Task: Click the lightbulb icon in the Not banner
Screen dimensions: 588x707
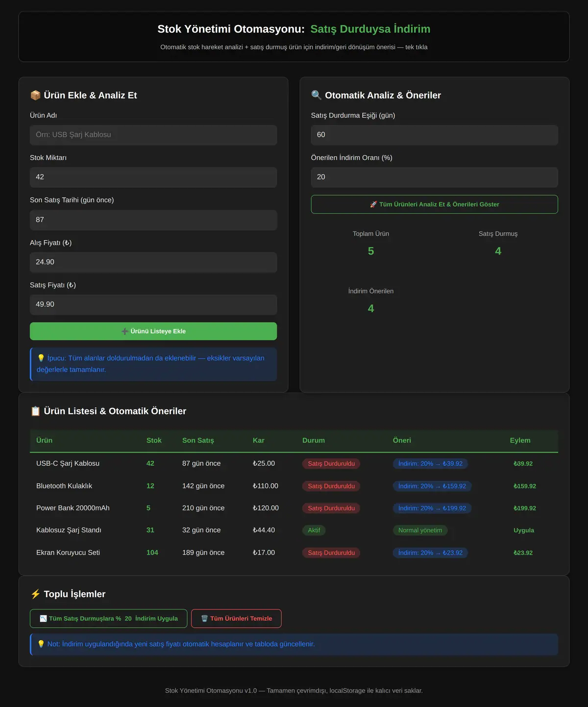Action: tap(41, 644)
